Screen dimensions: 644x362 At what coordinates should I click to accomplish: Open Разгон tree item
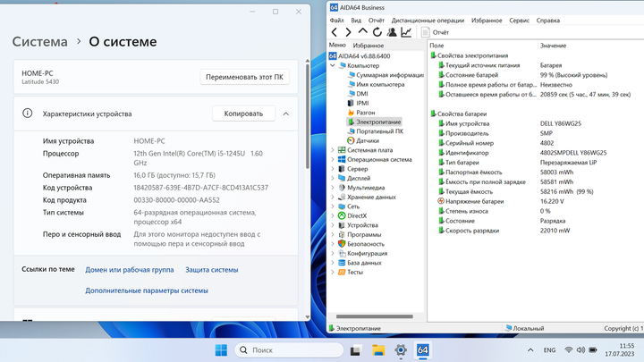(361, 113)
